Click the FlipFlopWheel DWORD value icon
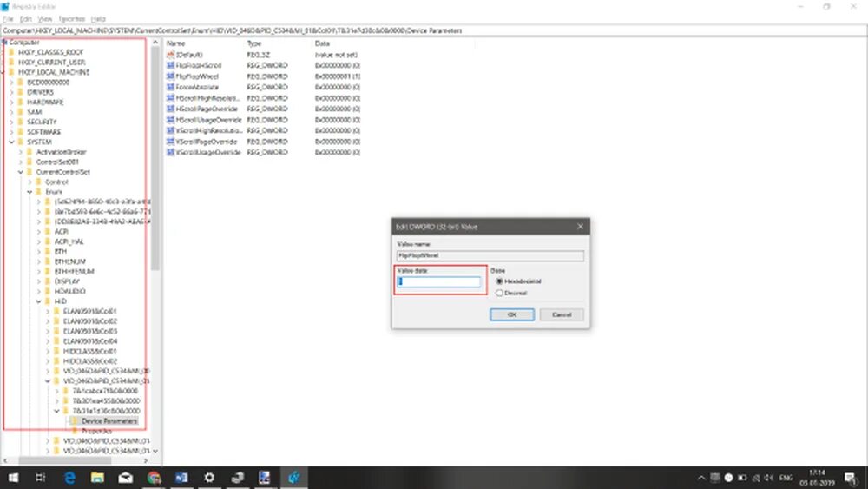This screenshot has height=489, width=868. (x=170, y=76)
